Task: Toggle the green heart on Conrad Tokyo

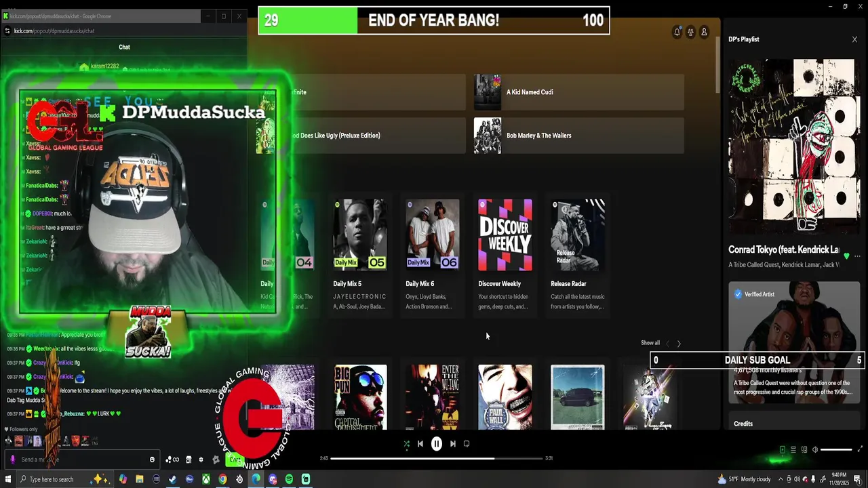Action: pos(846,256)
